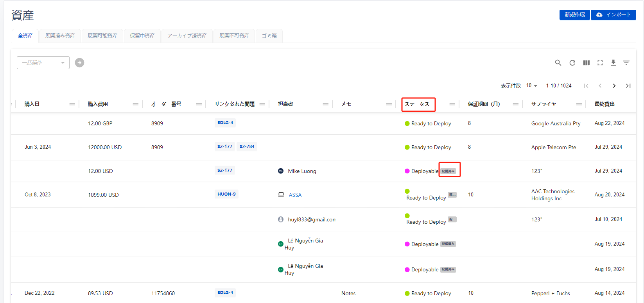
Task: Open linked issue HUON-9
Action: click(x=226, y=194)
